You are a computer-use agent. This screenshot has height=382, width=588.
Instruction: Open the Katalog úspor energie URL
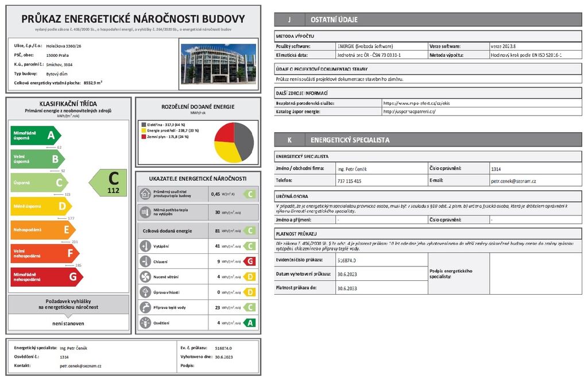(409, 111)
